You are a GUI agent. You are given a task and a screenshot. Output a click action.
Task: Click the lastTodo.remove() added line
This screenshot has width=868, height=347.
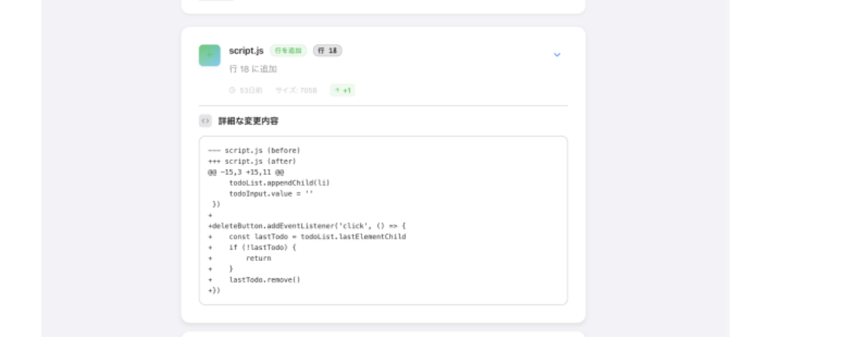pyautogui.click(x=264, y=279)
